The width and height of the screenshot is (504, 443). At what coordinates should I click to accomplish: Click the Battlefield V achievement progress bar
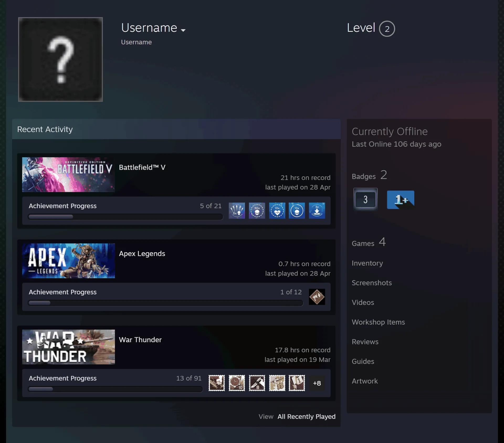click(x=125, y=217)
